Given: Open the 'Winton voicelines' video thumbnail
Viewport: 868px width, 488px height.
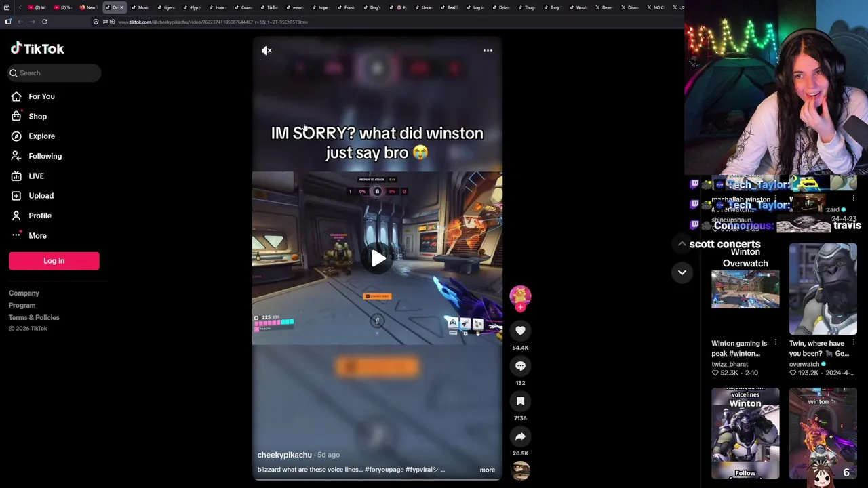Looking at the screenshot, I should coord(745,433).
